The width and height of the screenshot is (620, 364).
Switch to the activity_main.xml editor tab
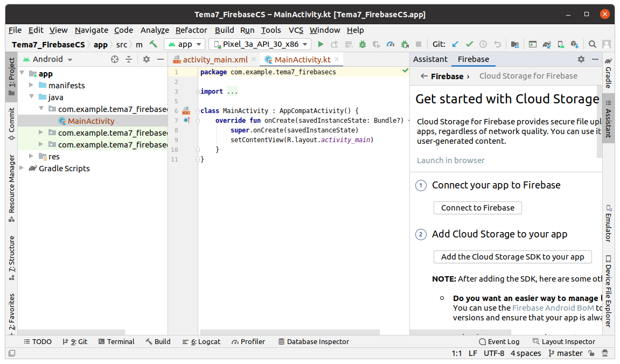pyautogui.click(x=214, y=60)
